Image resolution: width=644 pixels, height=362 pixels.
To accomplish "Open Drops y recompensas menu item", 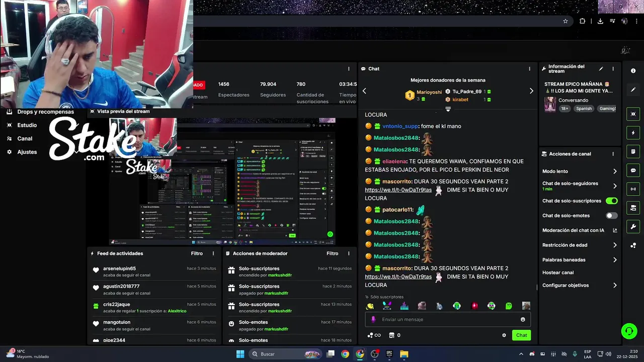I will [40, 112].
